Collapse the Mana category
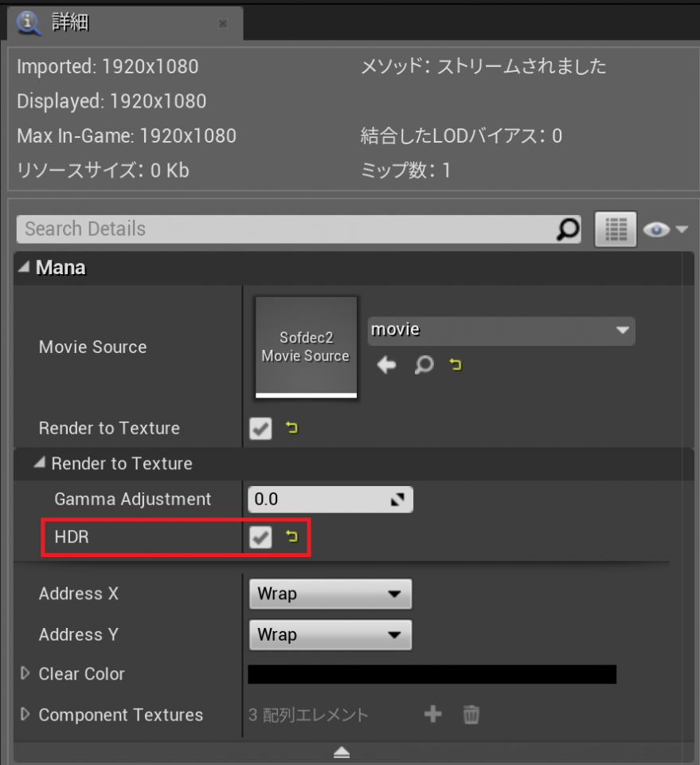The image size is (700, 765). [24, 267]
